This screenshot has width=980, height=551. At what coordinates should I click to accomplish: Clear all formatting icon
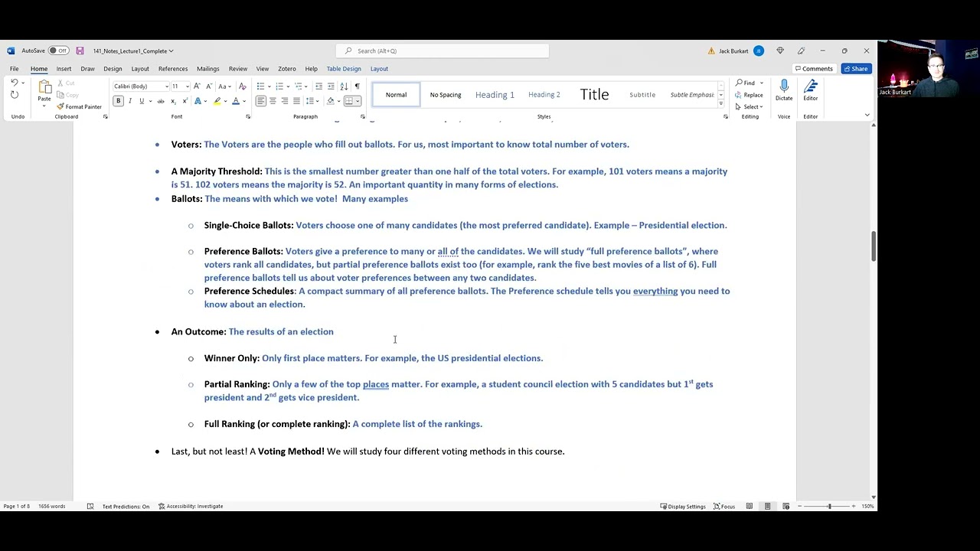pyautogui.click(x=243, y=86)
